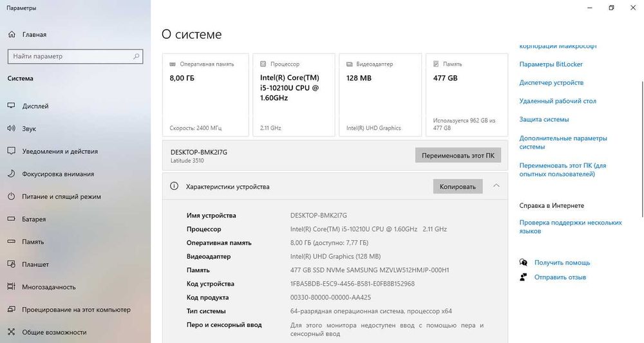Click the Home icon in sidebar

11,34
